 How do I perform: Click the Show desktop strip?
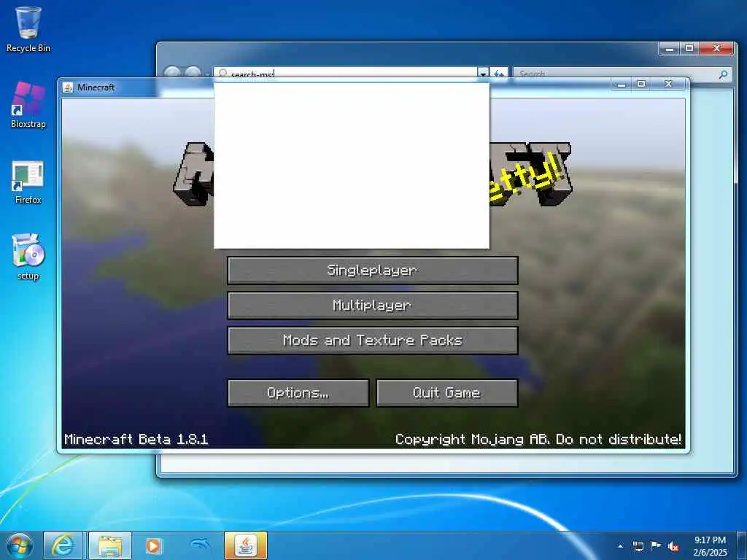pyautogui.click(x=742, y=545)
